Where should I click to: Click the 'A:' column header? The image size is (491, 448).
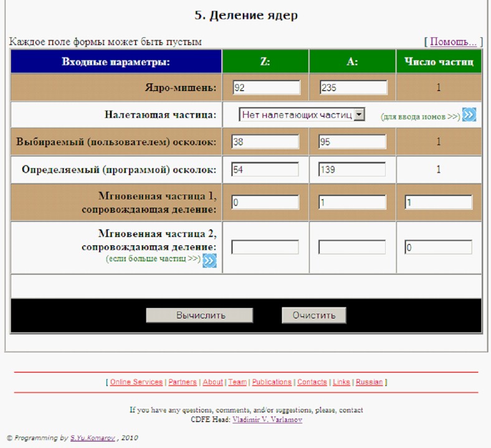352,61
